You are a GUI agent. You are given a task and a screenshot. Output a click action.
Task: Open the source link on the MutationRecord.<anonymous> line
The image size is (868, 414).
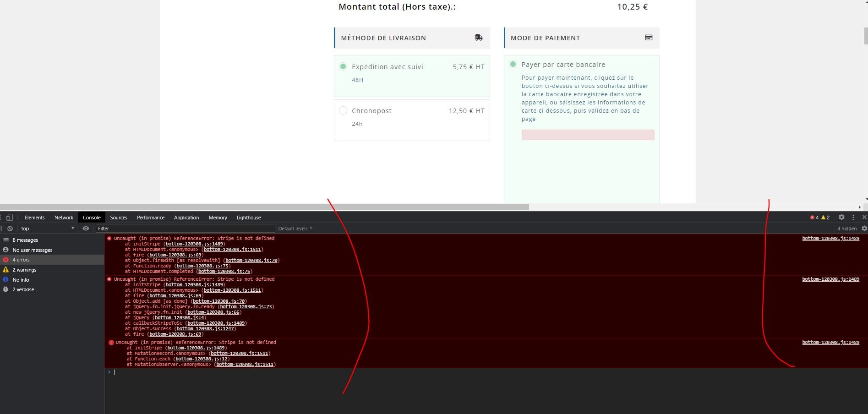tap(239, 354)
